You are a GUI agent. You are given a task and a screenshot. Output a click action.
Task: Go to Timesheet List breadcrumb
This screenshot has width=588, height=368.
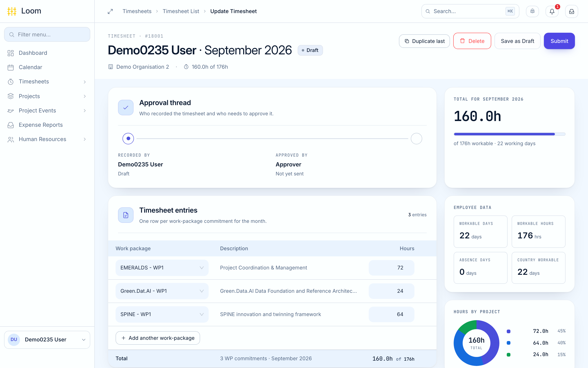tap(181, 11)
